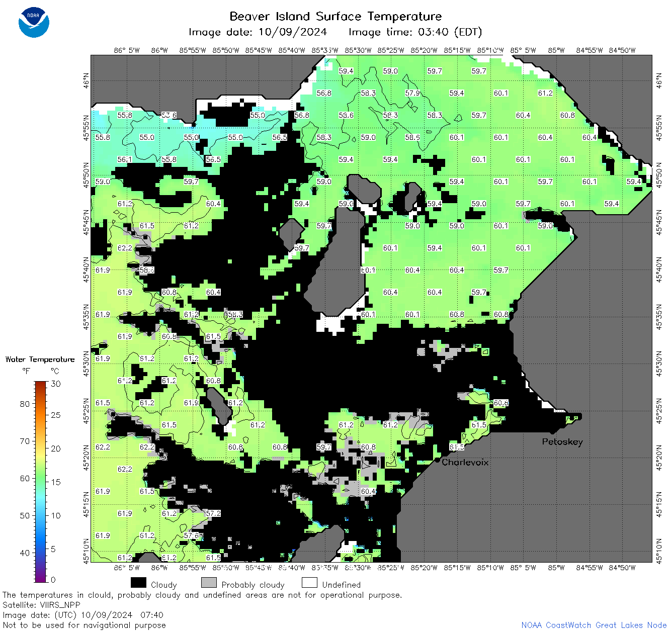Click the white Undefined legend swatch
Screen dimensions: 672x633
tap(309, 583)
